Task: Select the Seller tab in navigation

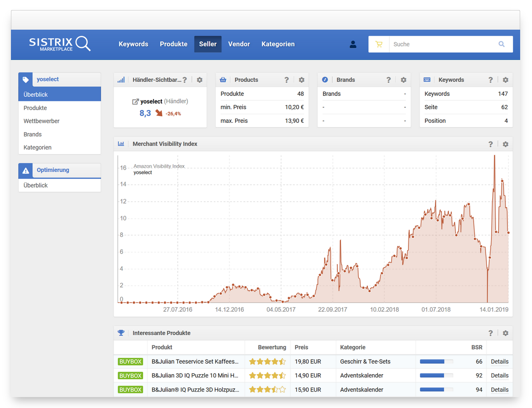Action: (x=208, y=44)
